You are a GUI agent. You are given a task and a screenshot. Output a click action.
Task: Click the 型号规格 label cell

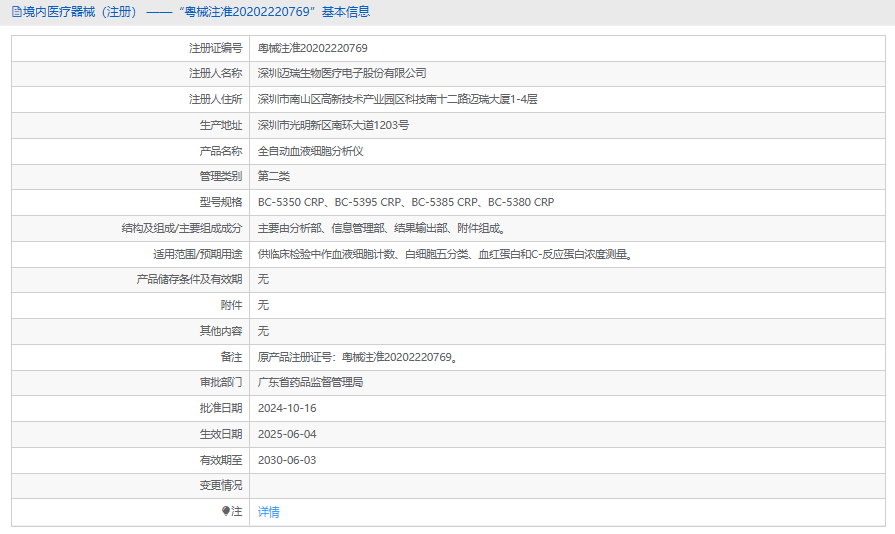coord(131,202)
